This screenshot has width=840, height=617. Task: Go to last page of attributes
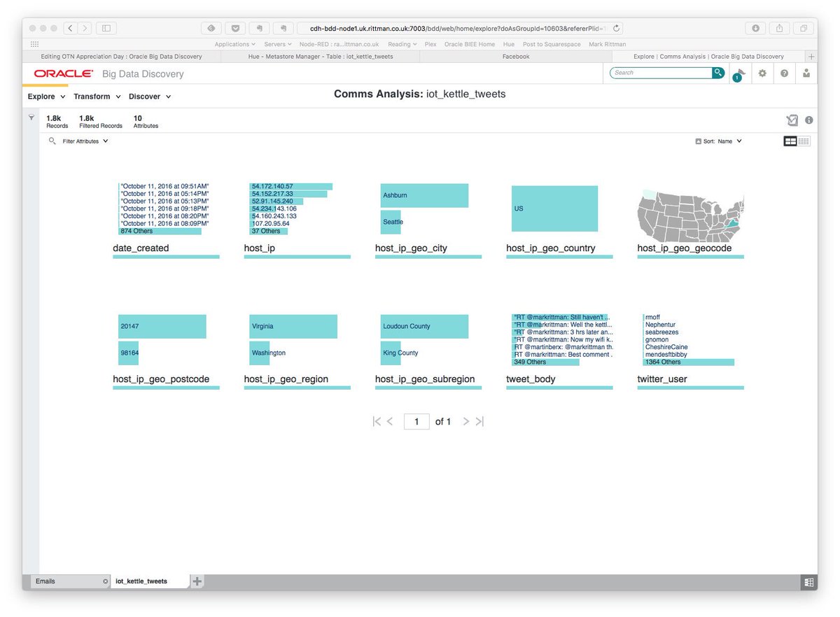click(479, 422)
